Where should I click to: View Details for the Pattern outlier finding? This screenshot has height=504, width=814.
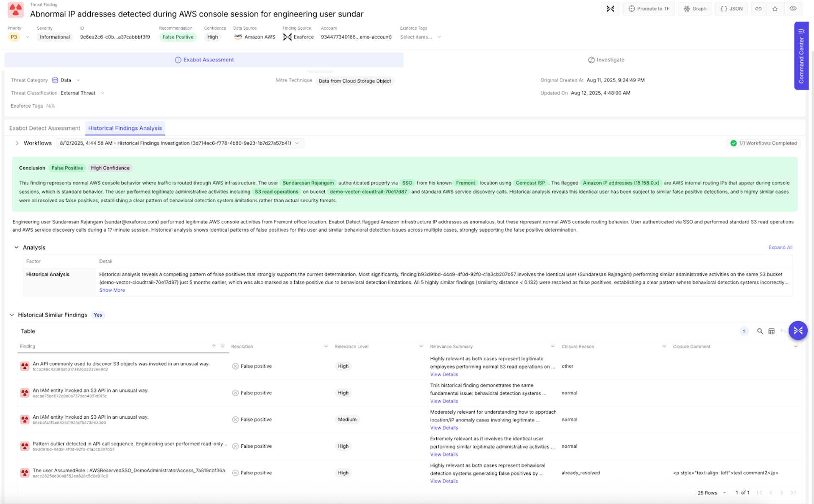coord(444,455)
